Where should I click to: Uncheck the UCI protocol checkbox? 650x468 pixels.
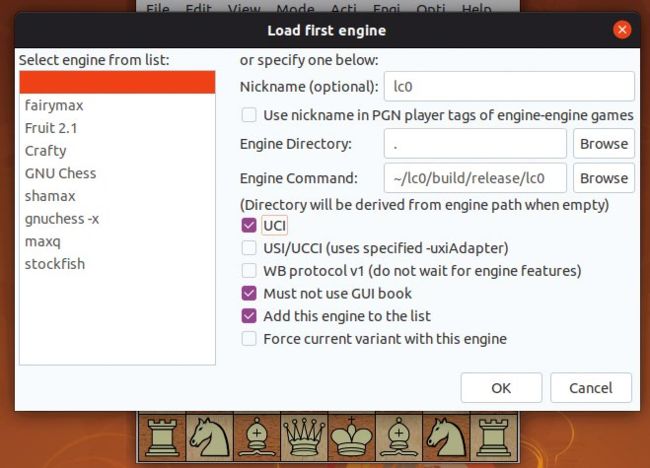pos(249,225)
